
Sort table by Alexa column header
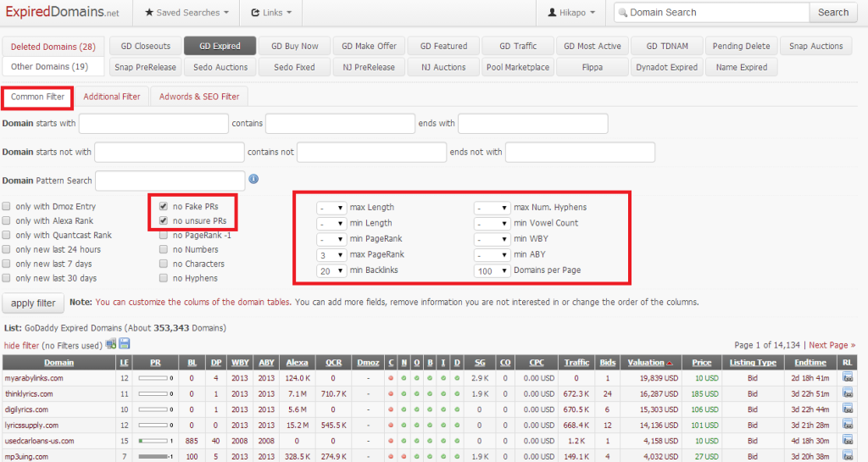(298, 363)
